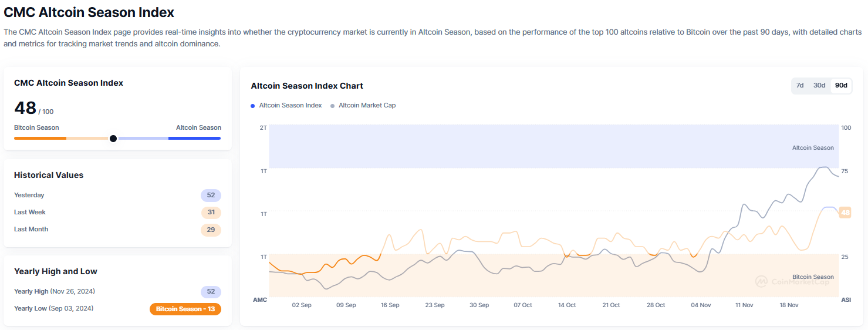Click the Altcoin Season Index Chart title
This screenshot has height=330, width=868.
coord(307,86)
